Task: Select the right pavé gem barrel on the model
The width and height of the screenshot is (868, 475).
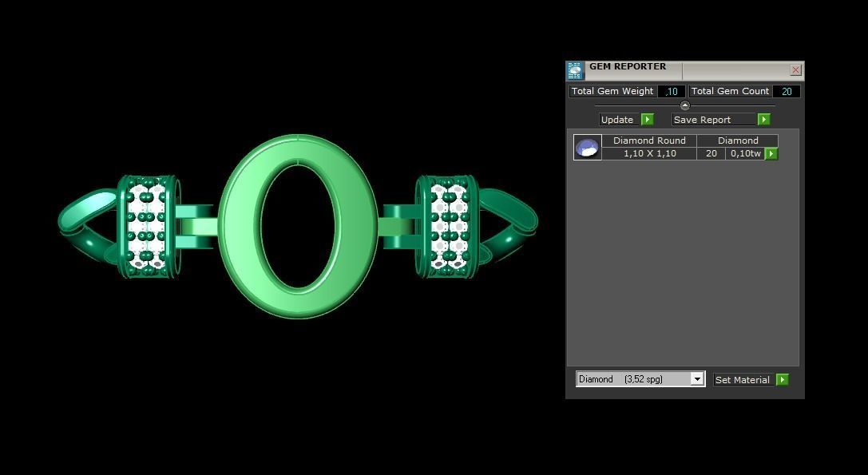Action: 447,225
